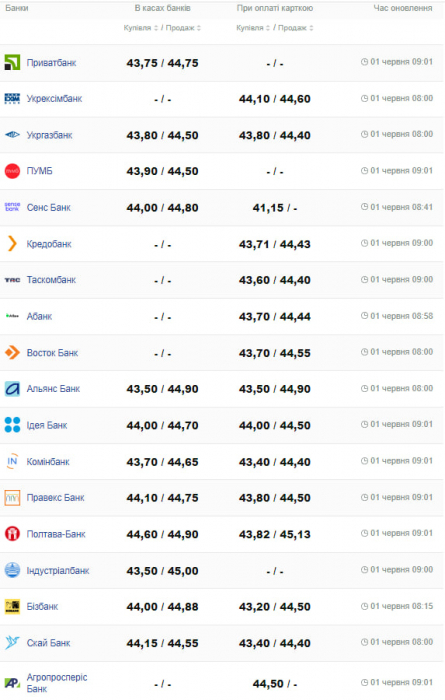Image resolution: width=445 pixels, height=700 pixels.
Task: Open the Укргазбанк bank link
Action: coord(49,135)
